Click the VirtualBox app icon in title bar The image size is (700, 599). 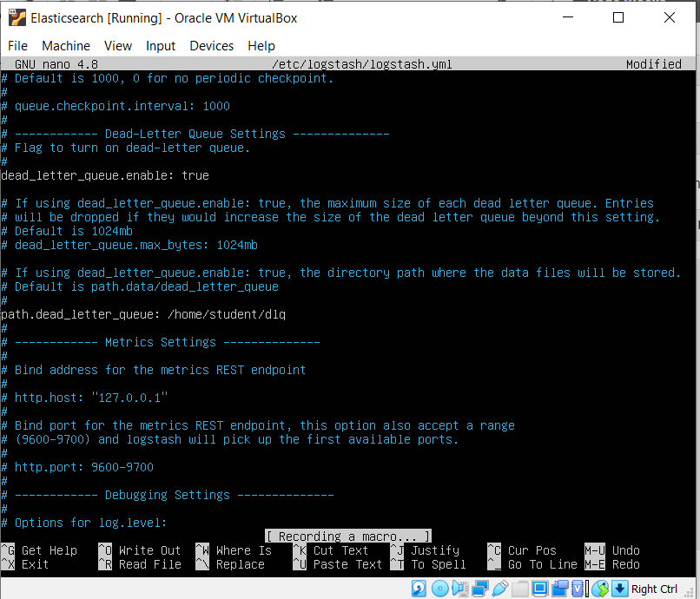tap(17, 18)
